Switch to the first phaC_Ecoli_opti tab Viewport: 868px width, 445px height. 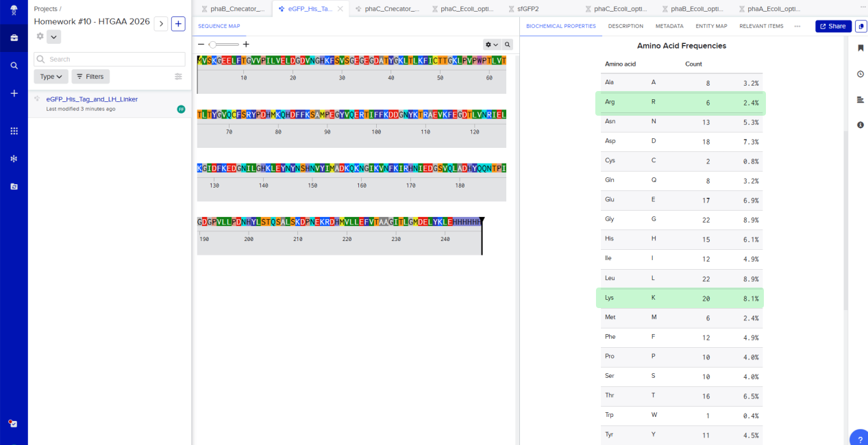(464, 9)
